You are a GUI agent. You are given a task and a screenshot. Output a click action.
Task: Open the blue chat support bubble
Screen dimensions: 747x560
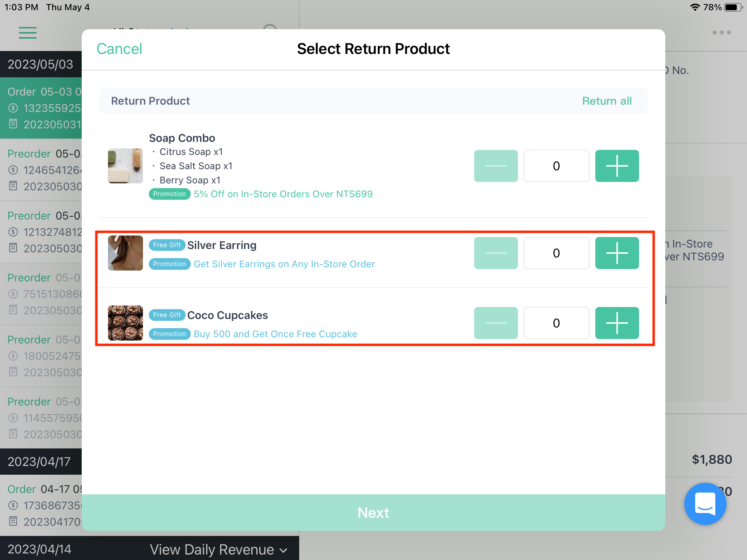(x=705, y=503)
